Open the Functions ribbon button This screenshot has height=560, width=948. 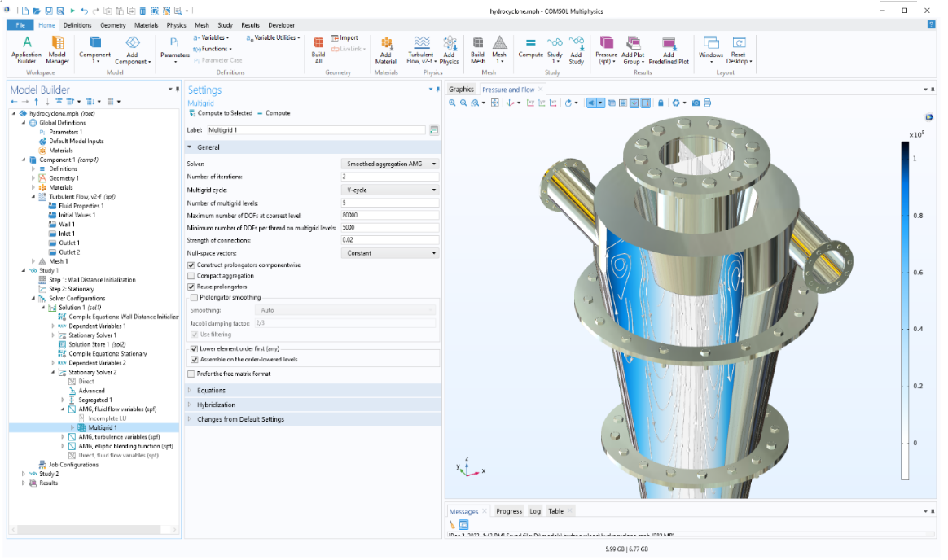click(x=213, y=49)
